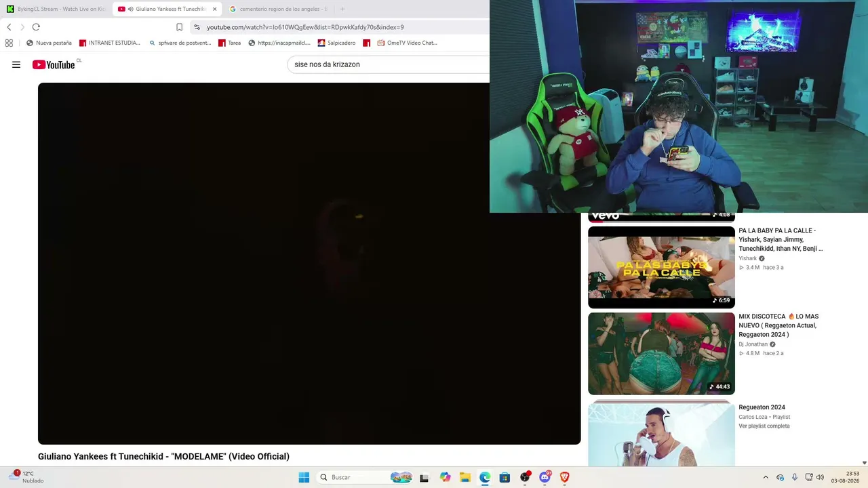Open the unlabeled red bookmark before OmeTV

point(367,43)
